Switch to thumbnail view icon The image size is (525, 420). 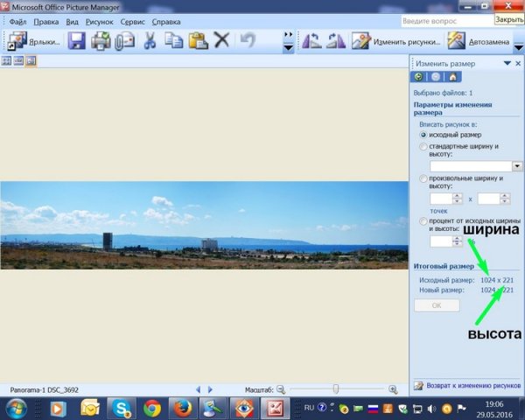[x=6, y=60]
